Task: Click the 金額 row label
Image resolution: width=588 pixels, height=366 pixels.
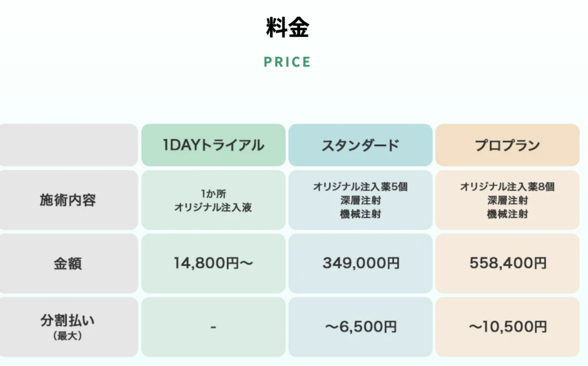Action: pos(68,264)
